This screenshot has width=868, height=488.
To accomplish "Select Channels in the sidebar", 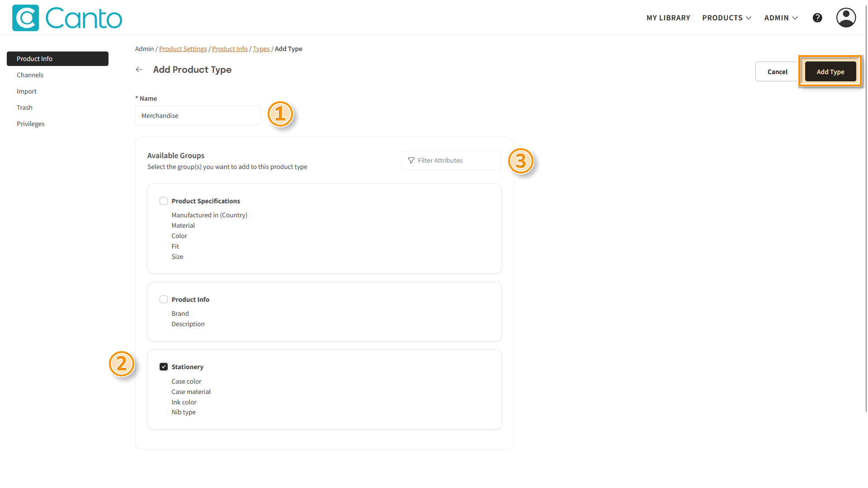I will [x=30, y=75].
